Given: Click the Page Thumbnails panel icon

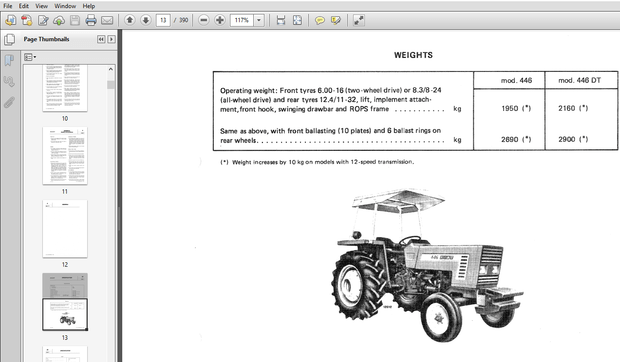Looking at the screenshot, I should [9, 39].
